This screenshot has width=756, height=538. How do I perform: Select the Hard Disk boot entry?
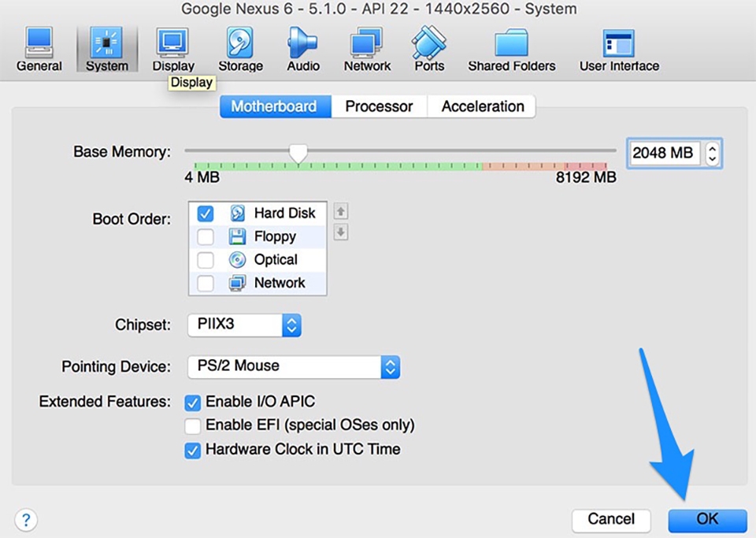point(258,213)
